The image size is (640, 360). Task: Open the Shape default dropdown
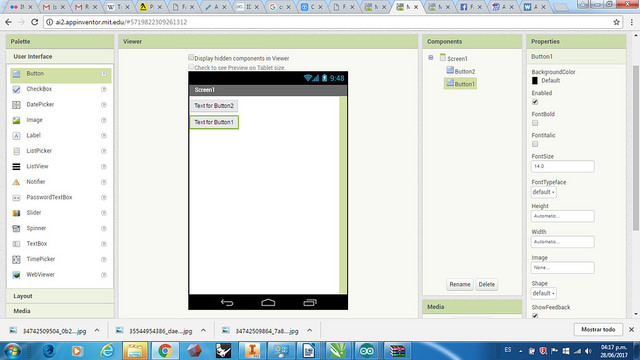coord(544,293)
